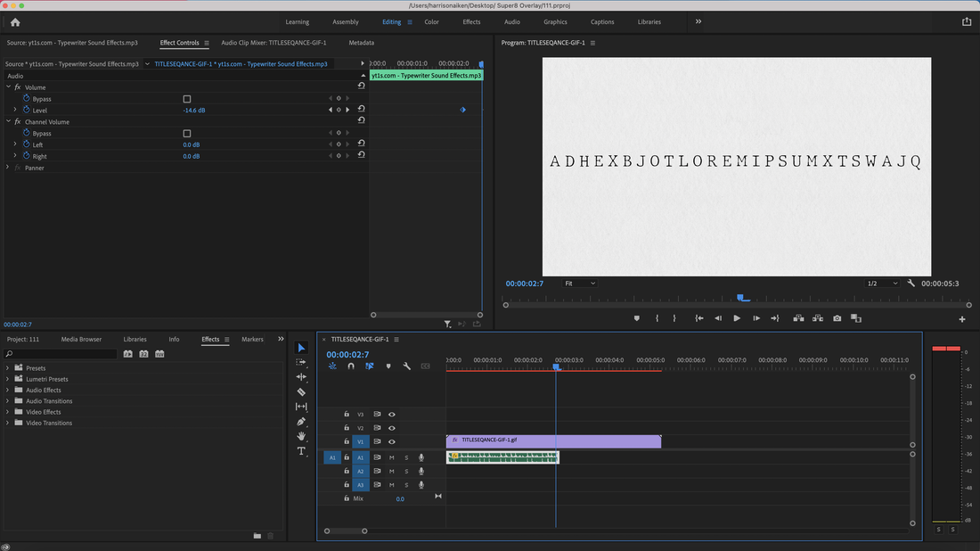Open the Quick Export share icon
The image size is (980, 551).
click(x=967, y=22)
